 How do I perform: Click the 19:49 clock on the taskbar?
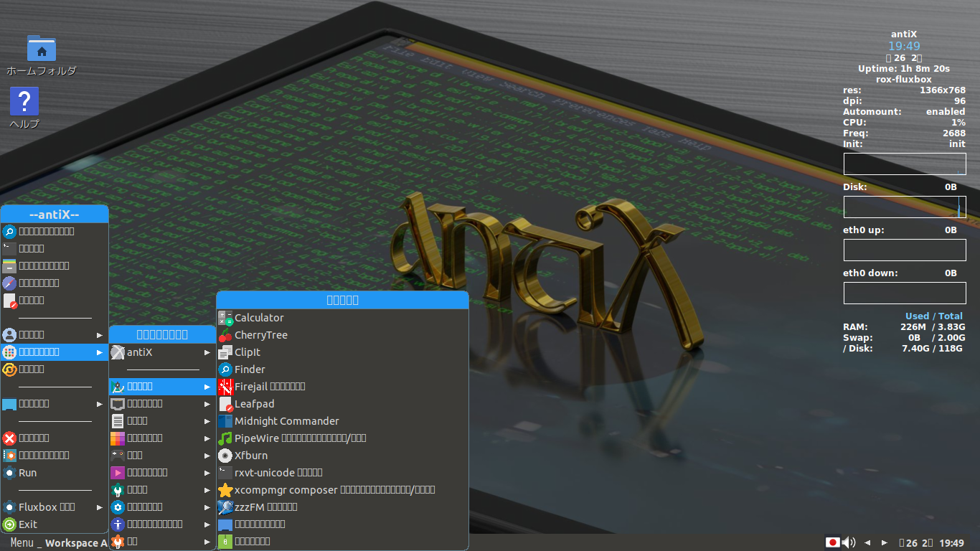point(951,543)
